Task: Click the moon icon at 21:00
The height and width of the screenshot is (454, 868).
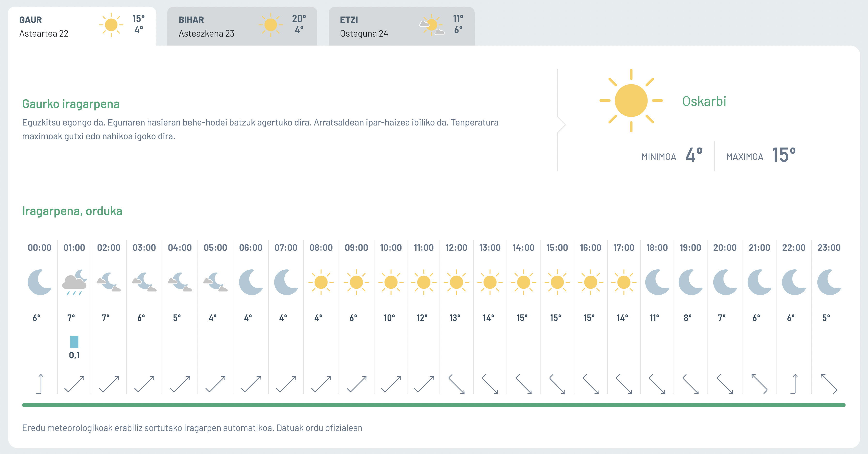Action: [760, 282]
